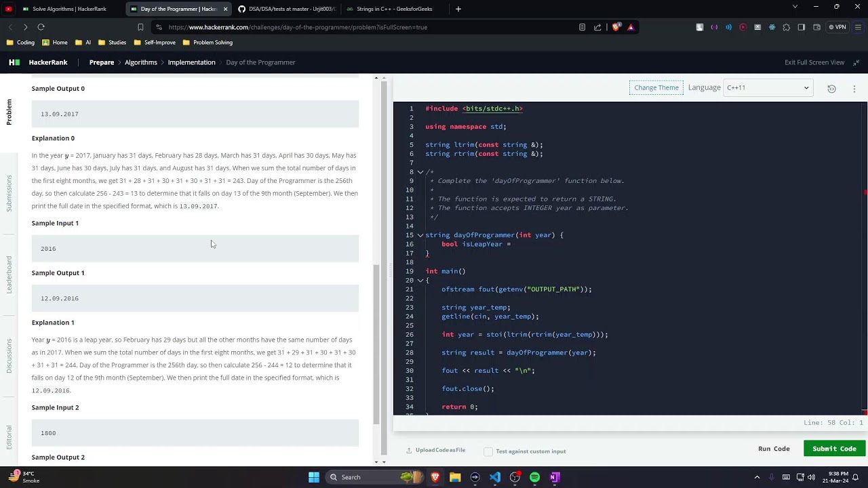Open the Coding bookmarks folder
This screenshot has width=868, height=488.
pos(20,42)
